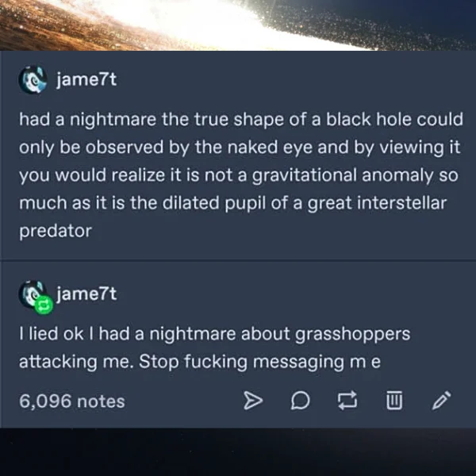Open the top jame7t avatar

33,79
